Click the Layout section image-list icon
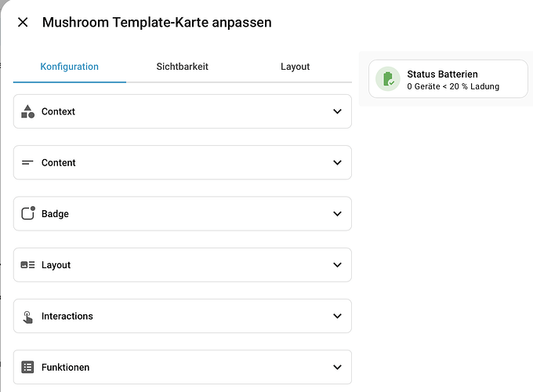 click(x=27, y=265)
